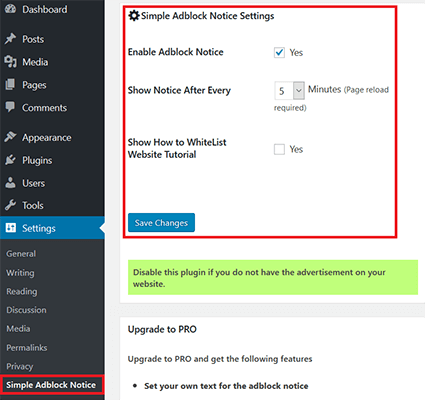
Task: Check the Show How to WhiteList checkbox
Action: click(279, 149)
